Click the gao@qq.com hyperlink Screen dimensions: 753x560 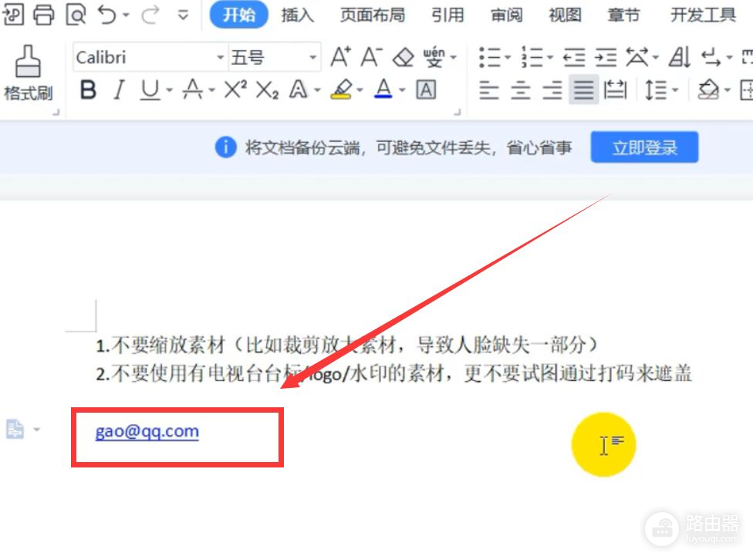pos(147,431)
